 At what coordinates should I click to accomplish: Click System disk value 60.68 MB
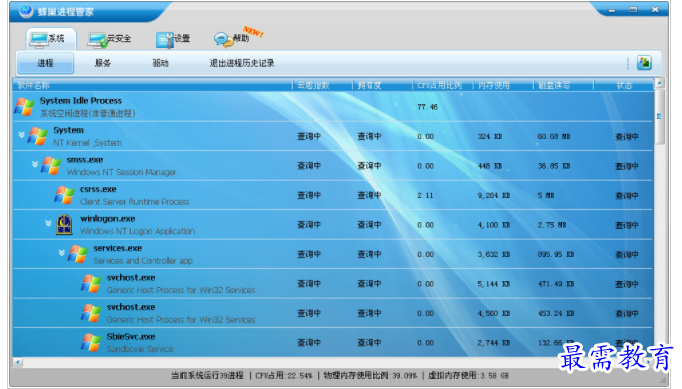pos(554,137)
